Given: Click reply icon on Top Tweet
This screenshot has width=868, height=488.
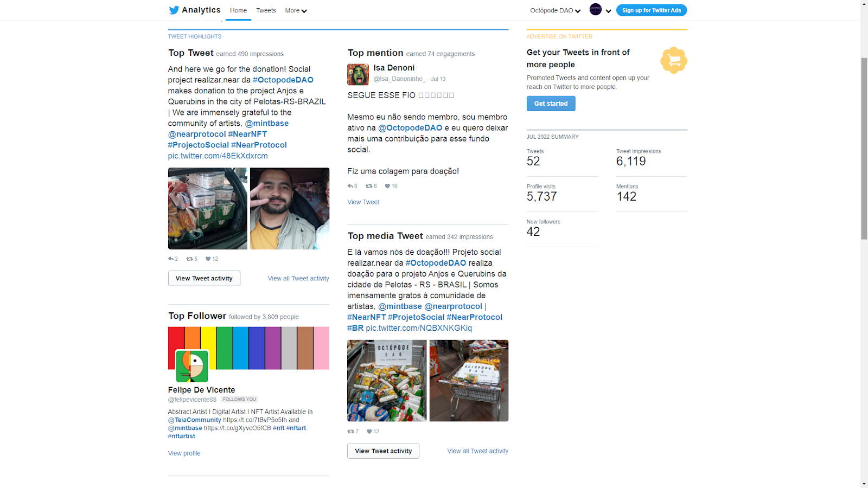Looking at the screenshot, I should tap(171, 259).
